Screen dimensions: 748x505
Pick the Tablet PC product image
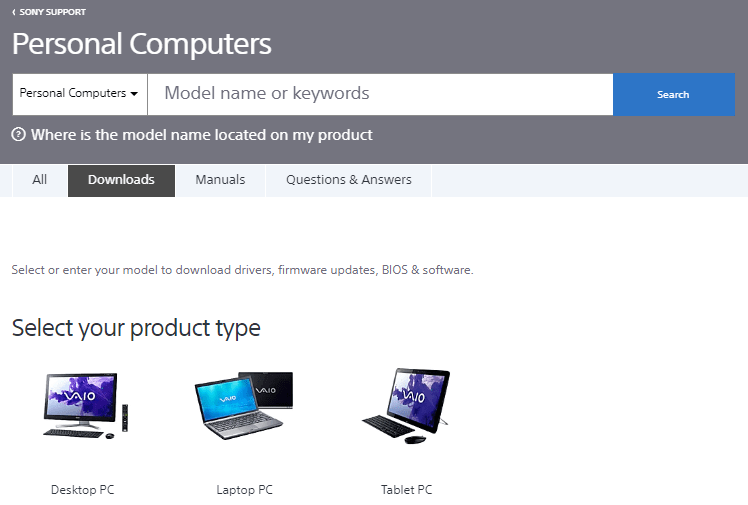[406, 405]
